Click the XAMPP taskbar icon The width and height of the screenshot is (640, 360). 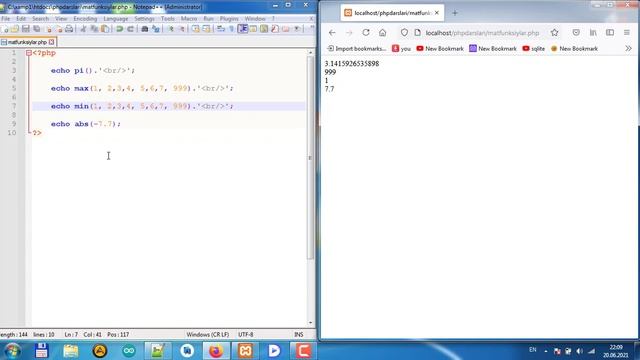click(245, 351)
